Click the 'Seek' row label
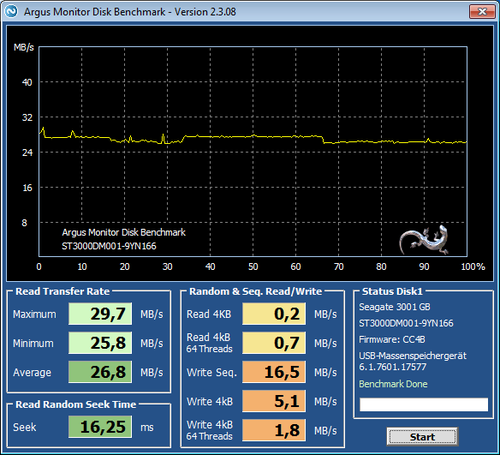 click(24, 427)
